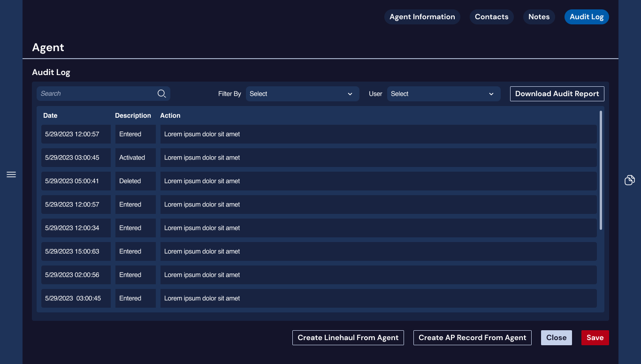The width and height of the screenshot is (641, 364).
Task: Click Entered cell in 15:00:63 row
Action: (x=136, y=251)
